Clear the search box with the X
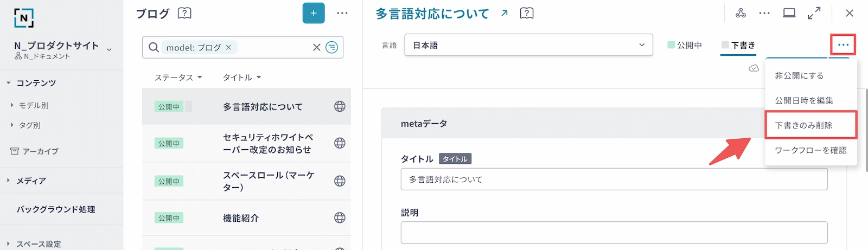 (x=317, y=48)
